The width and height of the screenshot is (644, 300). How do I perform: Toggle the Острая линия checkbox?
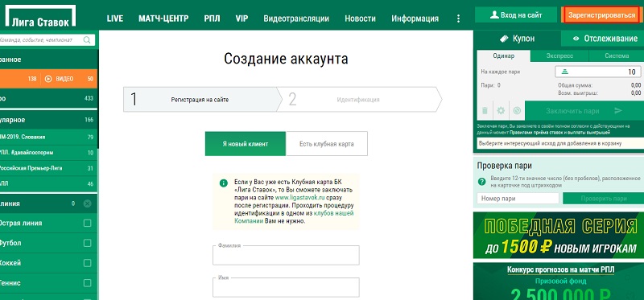point(87,224)
